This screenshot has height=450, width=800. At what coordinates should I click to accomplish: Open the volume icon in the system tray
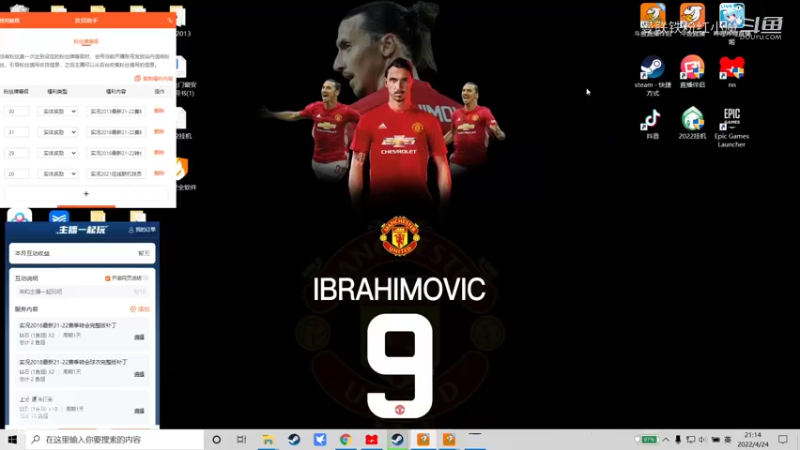coord(703,439)
